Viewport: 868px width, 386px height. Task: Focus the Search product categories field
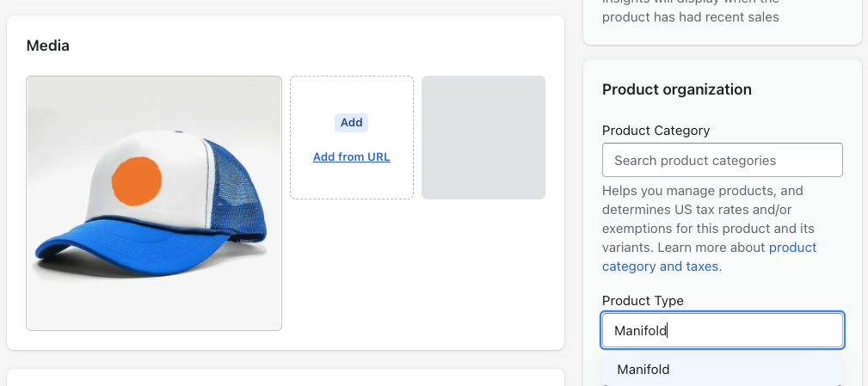click(x=722, y=160)
